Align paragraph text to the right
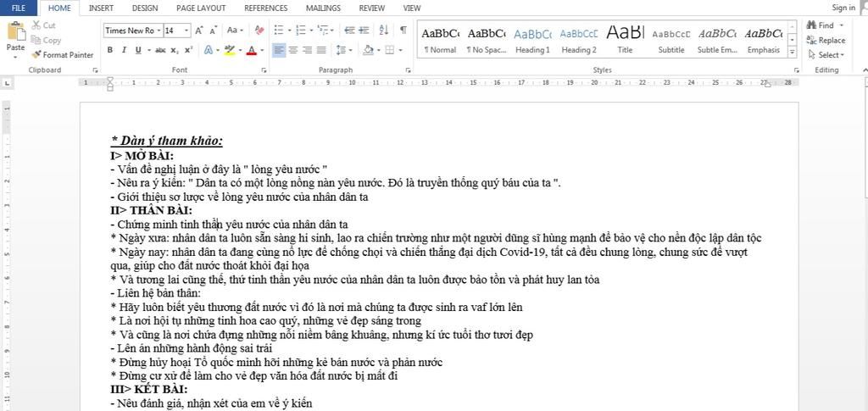Viewport: 868px width, 411px height. [x=307, y=50]
